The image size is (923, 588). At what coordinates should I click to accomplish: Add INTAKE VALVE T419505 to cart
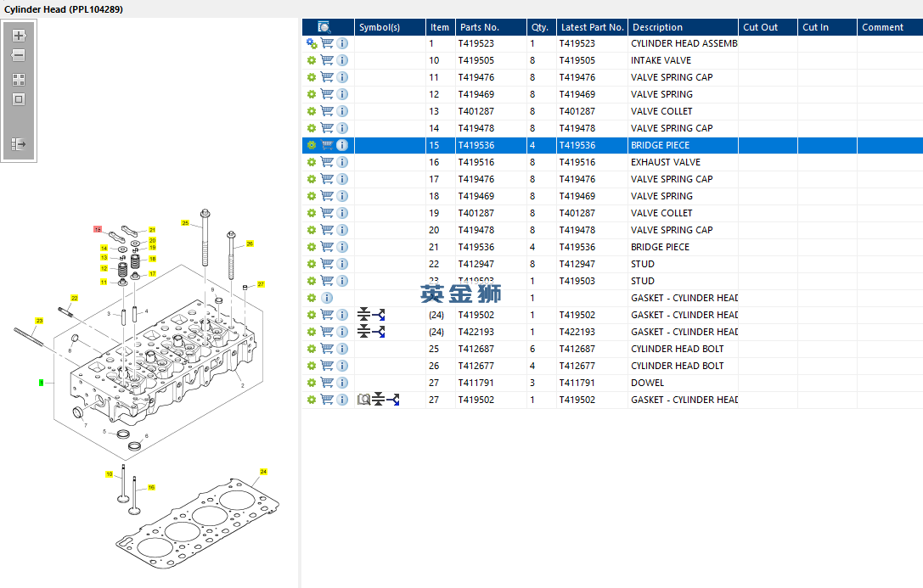pyautogui.click(x=327, y=60)
